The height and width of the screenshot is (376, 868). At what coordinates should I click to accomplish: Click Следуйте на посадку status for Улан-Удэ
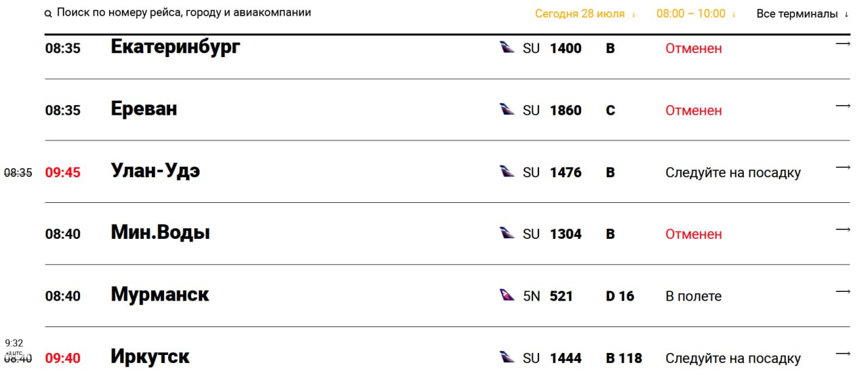coord(732,172)
